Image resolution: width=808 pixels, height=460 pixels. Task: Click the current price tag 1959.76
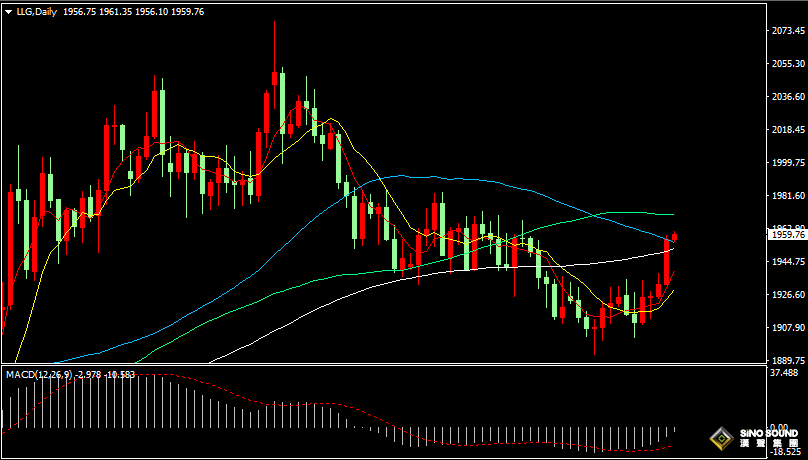click(x=786, y=234)
